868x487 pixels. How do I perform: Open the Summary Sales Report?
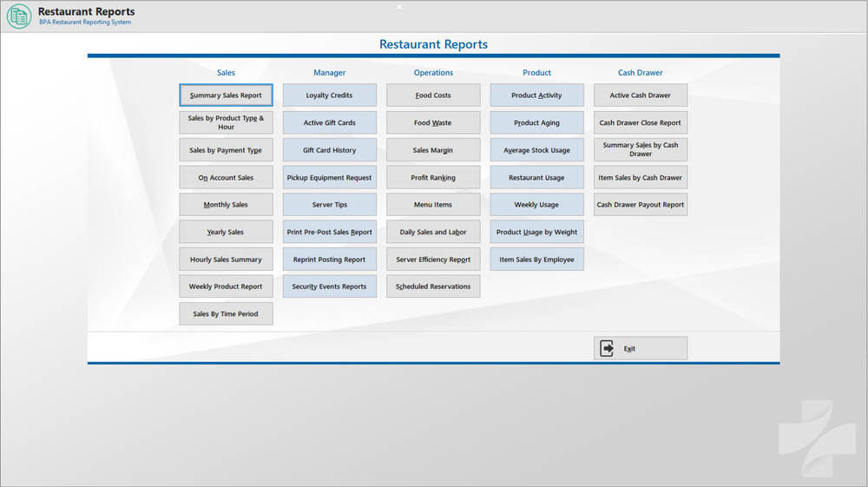pos(226,95)
